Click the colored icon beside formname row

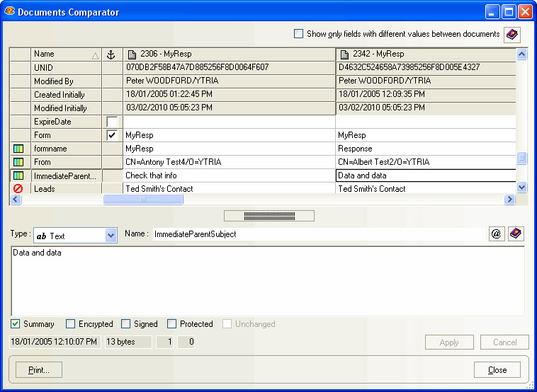(19, 149)
